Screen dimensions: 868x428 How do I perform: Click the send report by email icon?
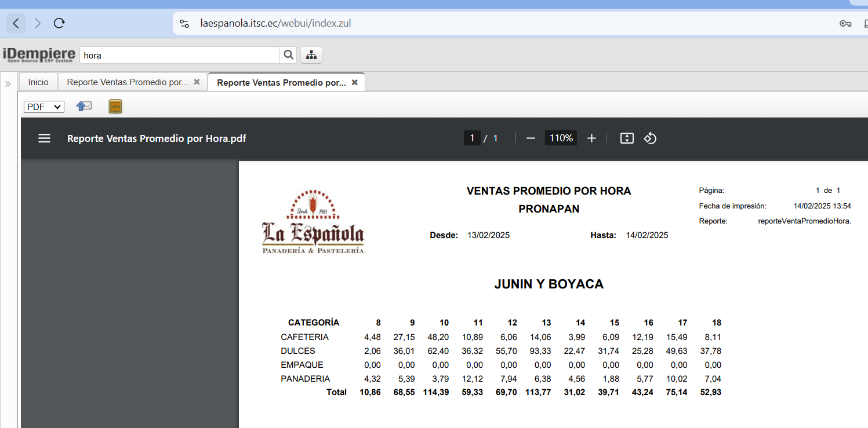(84, 107)
